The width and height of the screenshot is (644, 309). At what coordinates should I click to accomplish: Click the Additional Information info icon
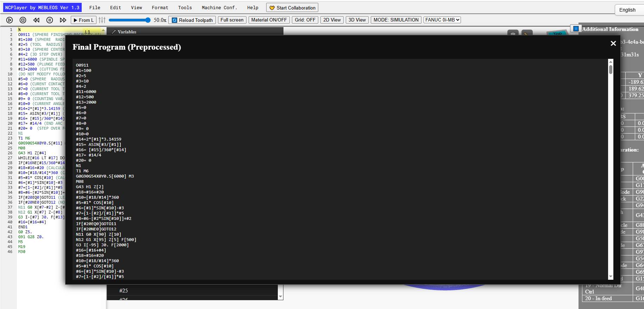click(x=576, y=29)
